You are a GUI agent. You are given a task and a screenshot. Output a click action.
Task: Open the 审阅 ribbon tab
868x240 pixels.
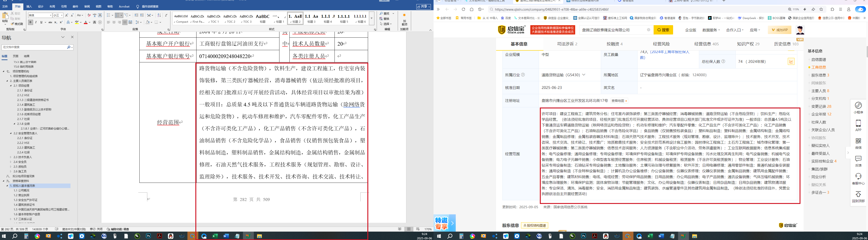pos(87,6)
